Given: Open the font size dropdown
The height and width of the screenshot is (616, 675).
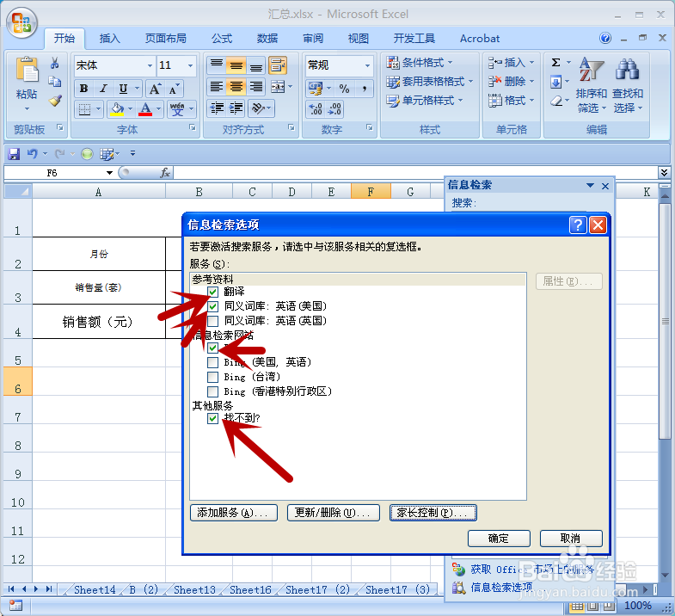Looking at the screenshot, I should (x=190, y=65).
